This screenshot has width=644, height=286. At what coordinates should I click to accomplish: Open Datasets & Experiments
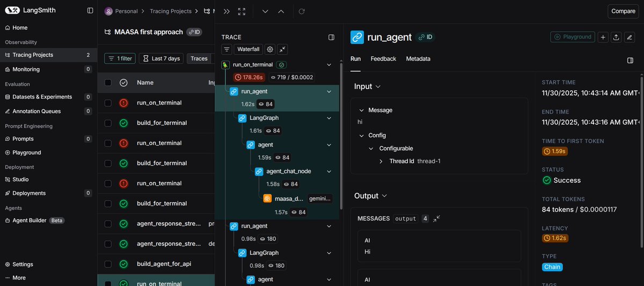(x=42, y=97)
